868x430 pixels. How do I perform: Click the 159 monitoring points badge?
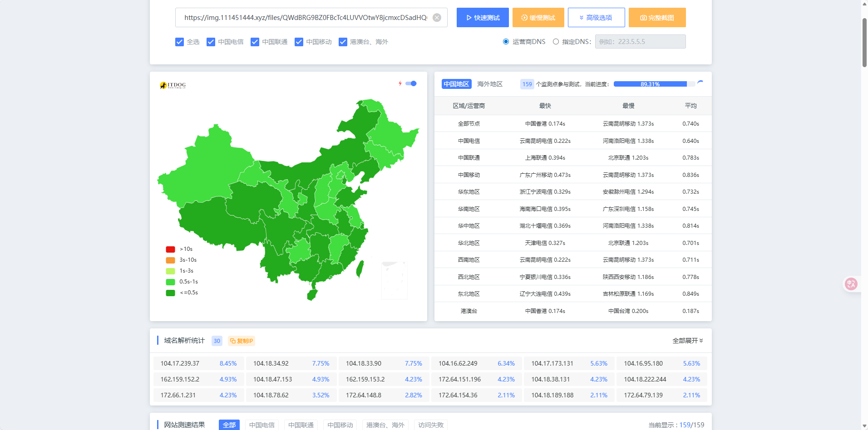[527, 84]
